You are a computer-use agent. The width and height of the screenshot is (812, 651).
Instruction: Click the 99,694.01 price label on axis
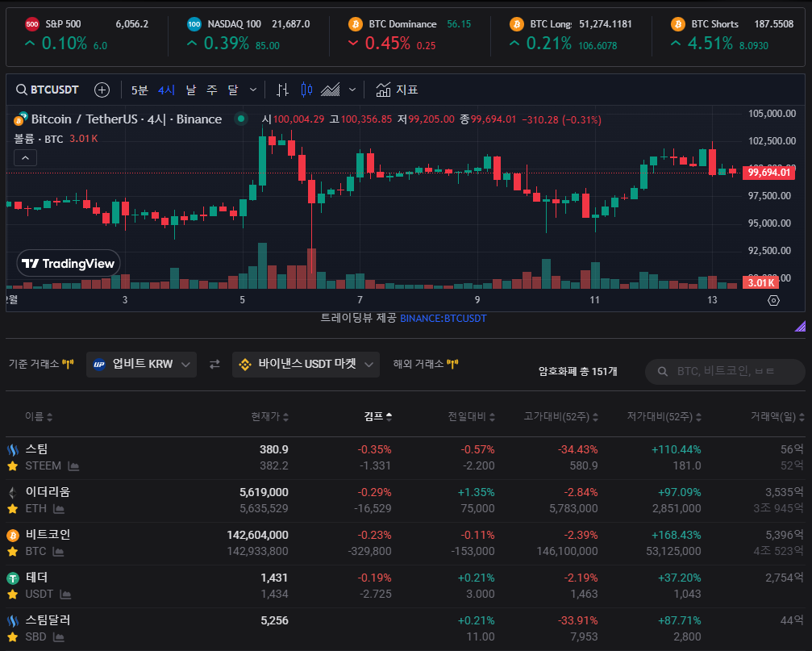pos(768,173)
